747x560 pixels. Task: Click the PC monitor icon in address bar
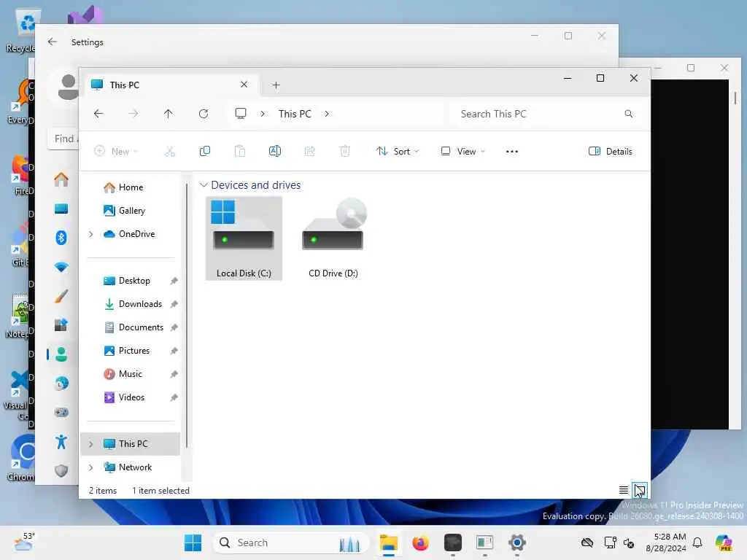[x=241, y=113]
